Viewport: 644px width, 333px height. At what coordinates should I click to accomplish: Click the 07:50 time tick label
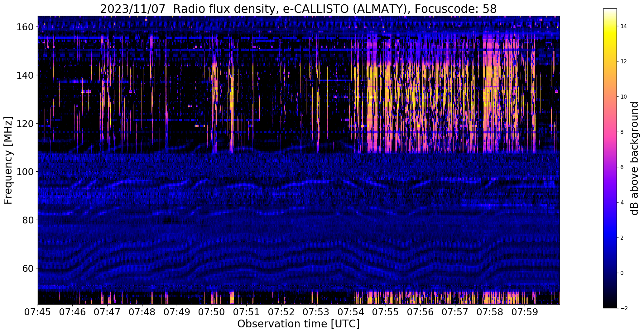212,312
